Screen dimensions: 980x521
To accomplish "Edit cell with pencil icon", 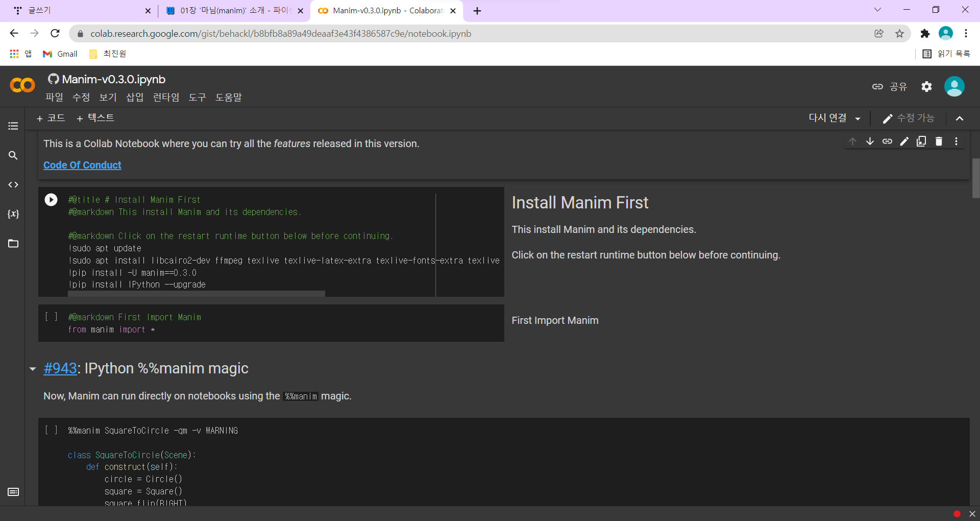I will pyautogui.click(x=904, y=141).
